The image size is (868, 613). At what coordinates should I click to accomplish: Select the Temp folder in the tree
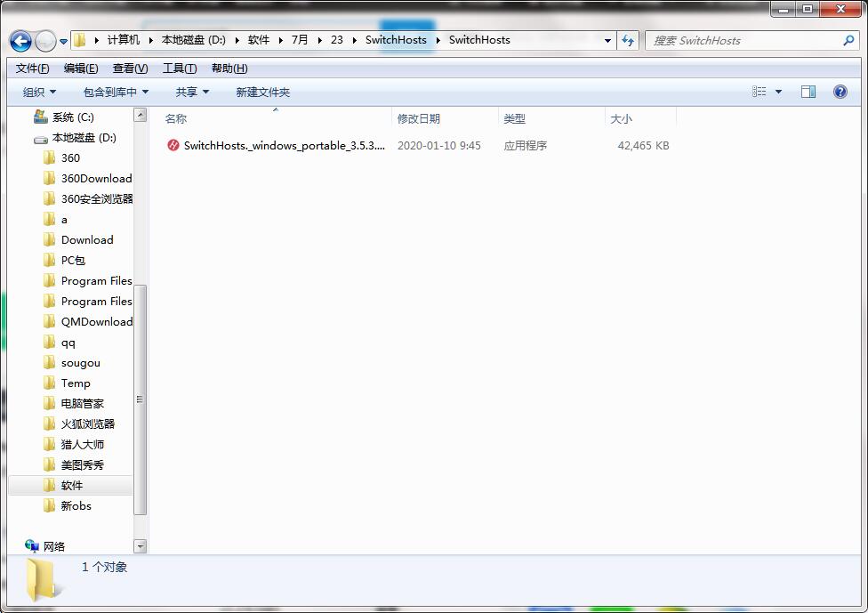(76, 383)
